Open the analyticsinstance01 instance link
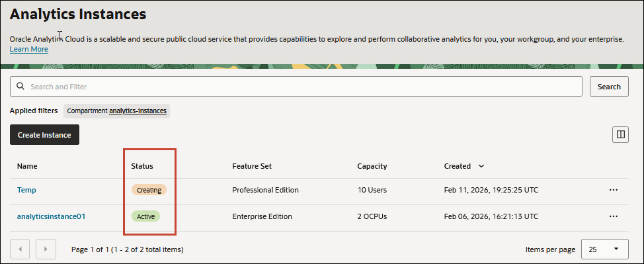644x264 pixels. pos(51,216)
